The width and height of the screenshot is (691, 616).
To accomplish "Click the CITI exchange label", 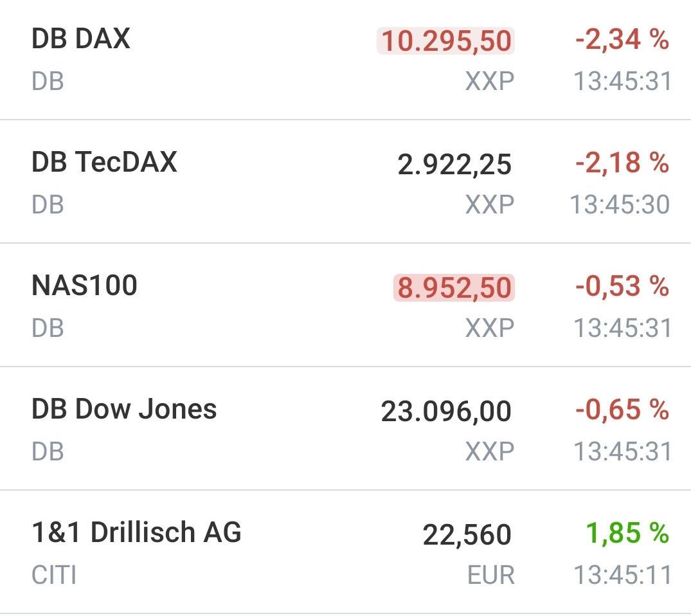I will click(54, 574).
